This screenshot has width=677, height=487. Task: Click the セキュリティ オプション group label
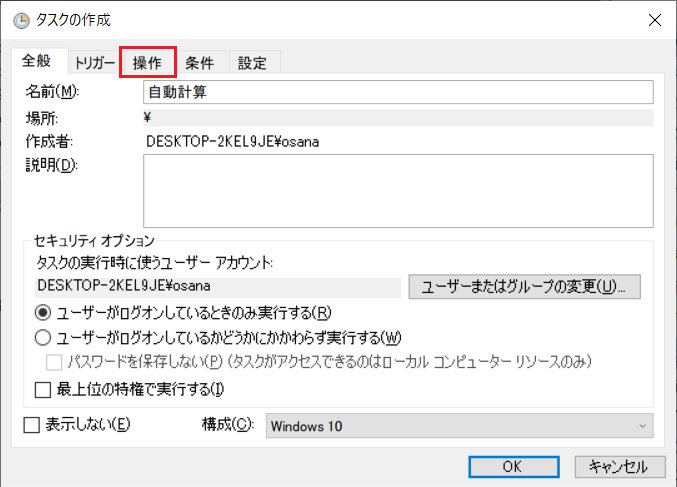[x=94, y=241]
